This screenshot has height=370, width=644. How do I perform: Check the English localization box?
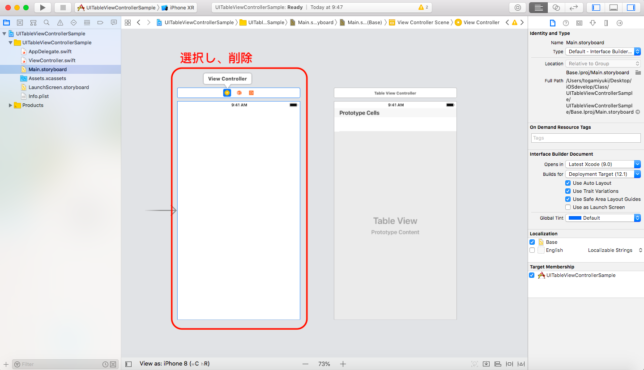[x=532, y=250]
